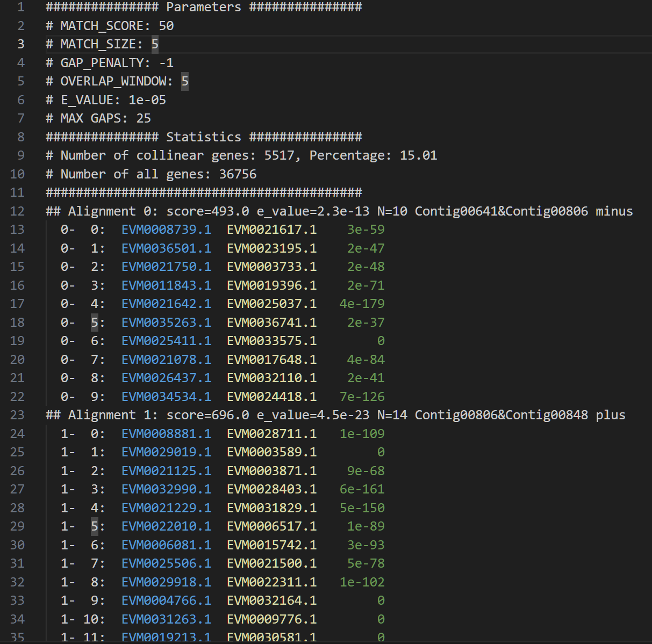Click the e-value 9e-68
This screenshot has height=644, width=652.
[366, 471]
